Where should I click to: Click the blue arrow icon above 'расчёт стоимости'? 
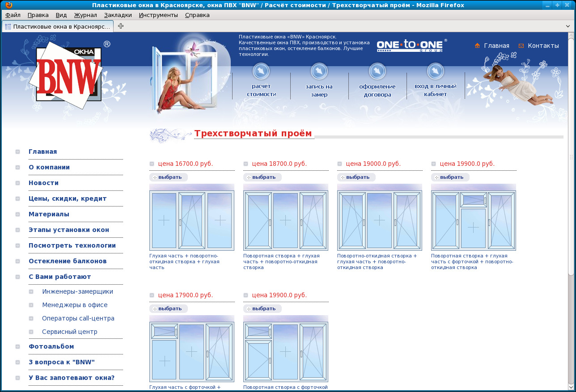pyautogui.click(x=261, y=71)
